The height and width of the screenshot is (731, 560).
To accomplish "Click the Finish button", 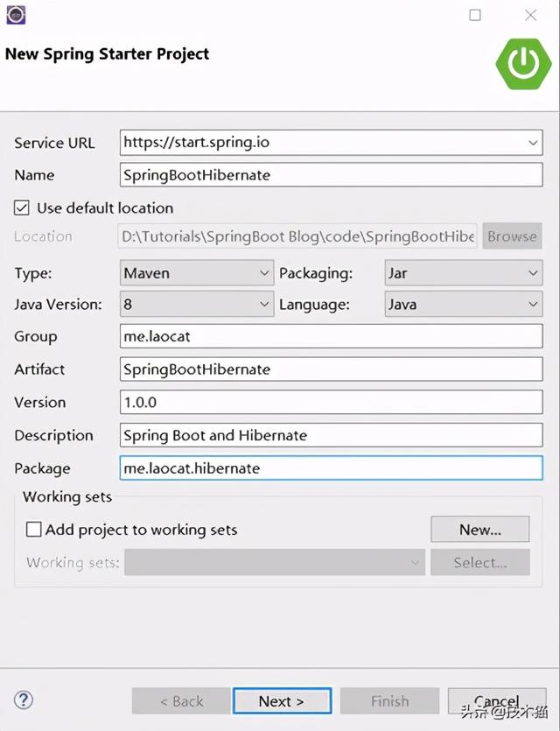I will (x=389, y=700).
